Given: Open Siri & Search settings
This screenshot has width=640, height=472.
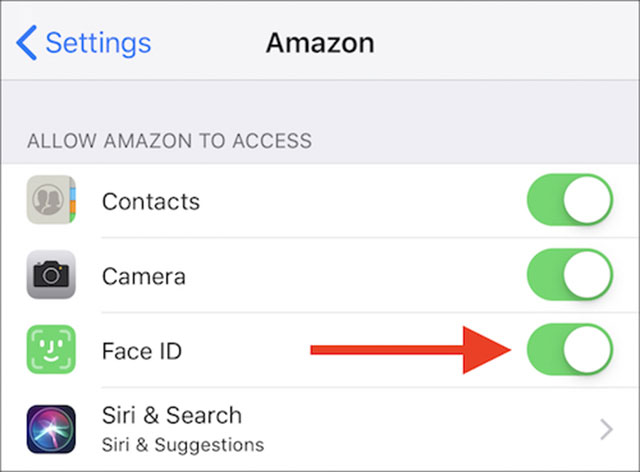Looking at the screenshot, I should coord(172,415).
